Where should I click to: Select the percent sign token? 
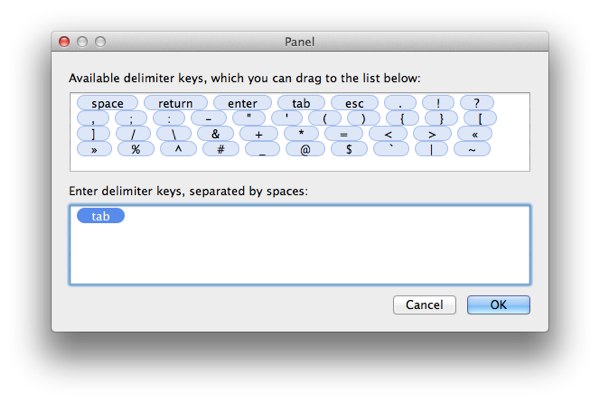(x=135, y=149)
